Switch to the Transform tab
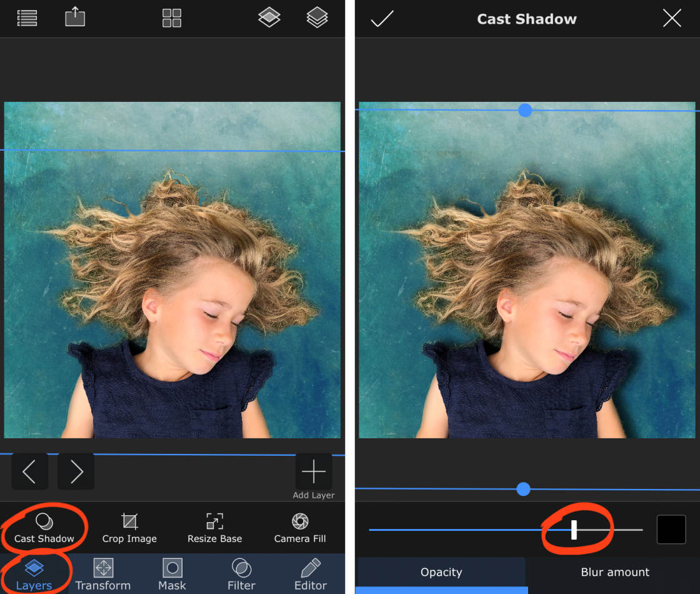The width and height of the screenshot is (700, 594). coord(103,575)
